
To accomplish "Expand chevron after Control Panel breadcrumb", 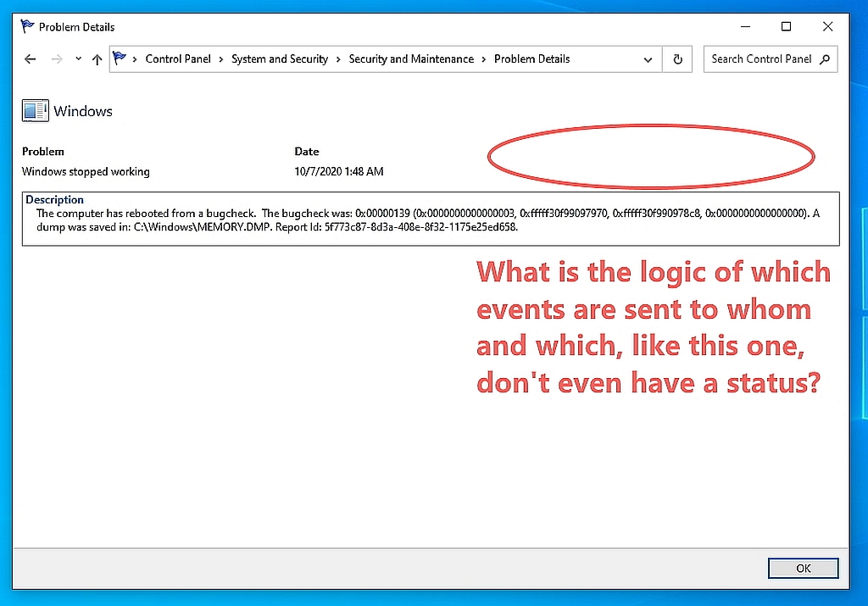I will [221, 59].
